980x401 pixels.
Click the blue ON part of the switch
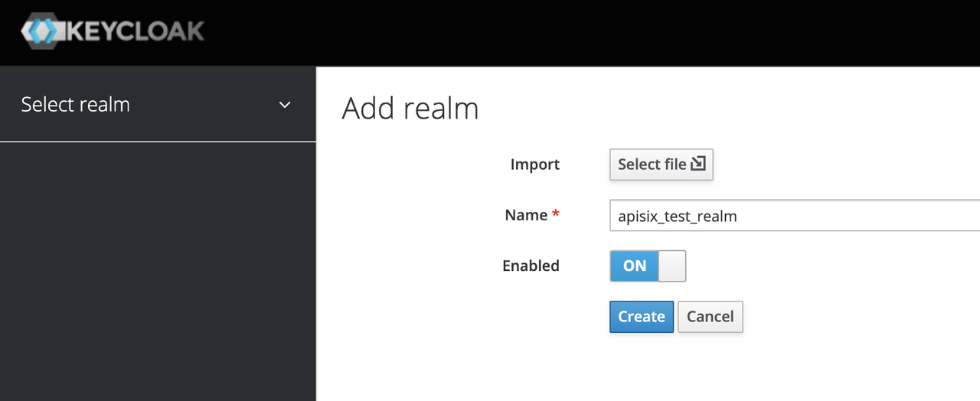point(635,266)
